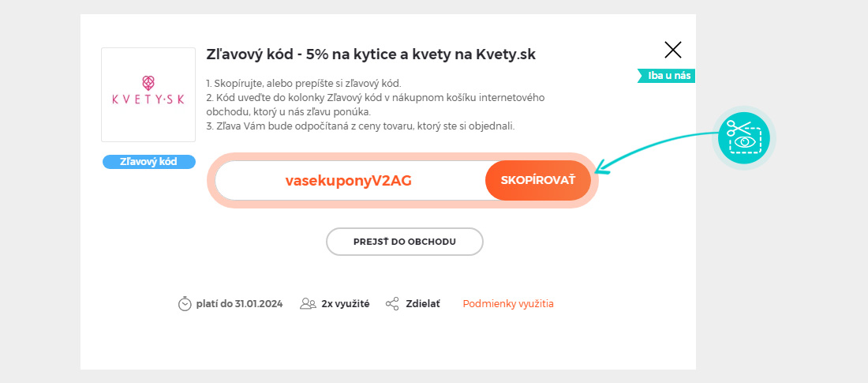
Task: Click instruction step 1 about copying the code
Action: pyautogui.click(x=303, y=84)
